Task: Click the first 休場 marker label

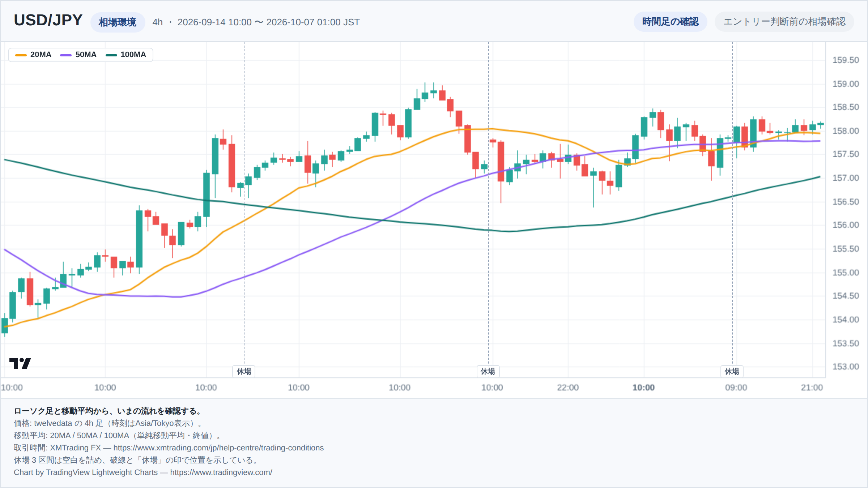Action: click(244, 371)
